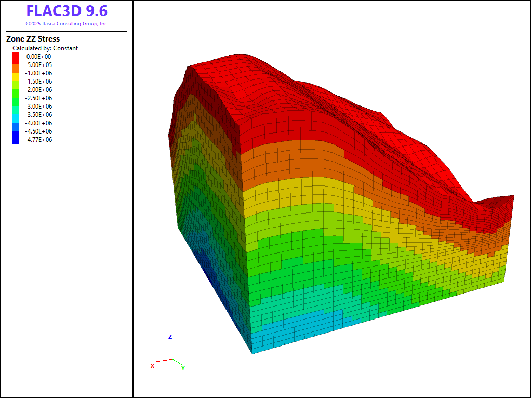The width and height of the screenshot is (532, 399).
Task: Click the legend value -4.00E+06
Action: pyautogui.click(x=39, y=123)
